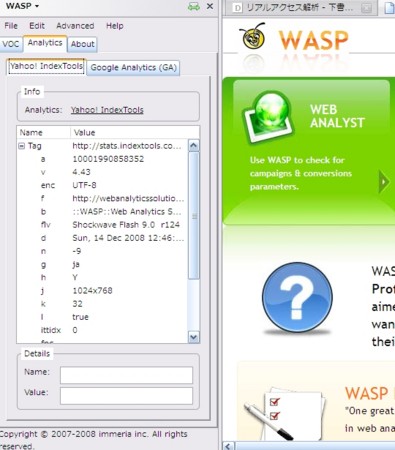This screenshot has height=450, width=395.
Task: Click the blue question mark icon
Action: [297, 298]
